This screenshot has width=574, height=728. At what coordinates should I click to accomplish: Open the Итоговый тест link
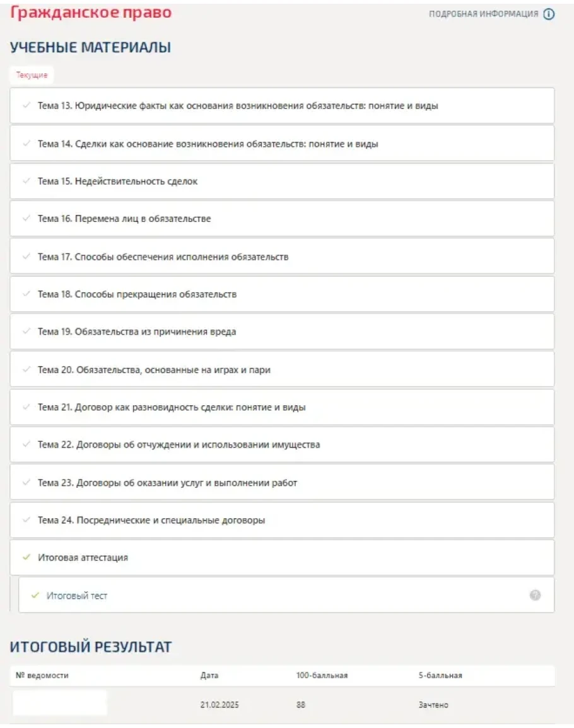77,595
